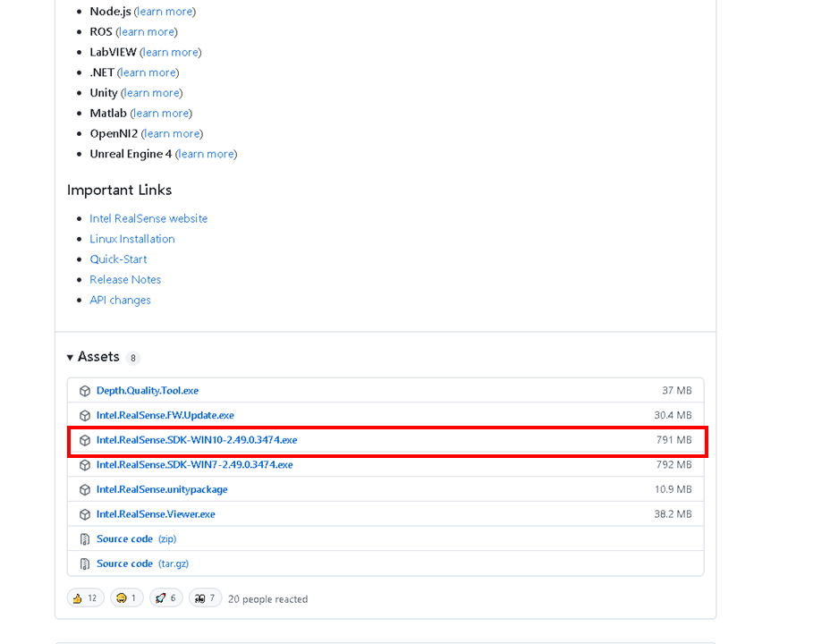
Task: Click the 10.9 MB size text
Action: [673, 489]
